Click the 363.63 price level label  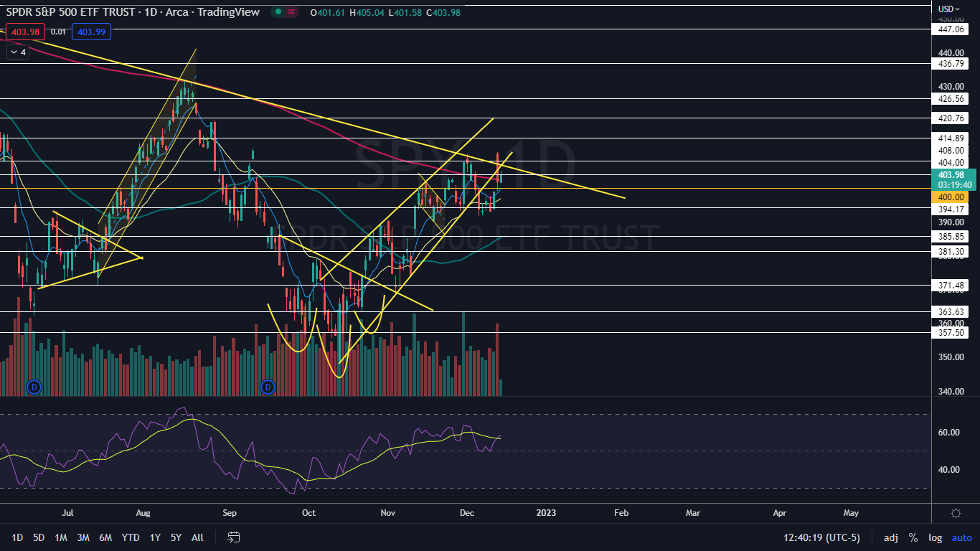(951, 312)
